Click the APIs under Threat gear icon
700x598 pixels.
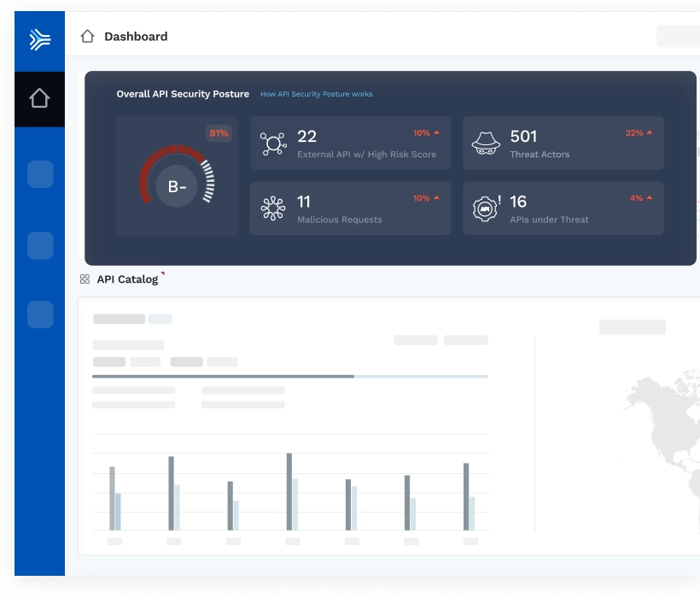click(x=486, y=208)
